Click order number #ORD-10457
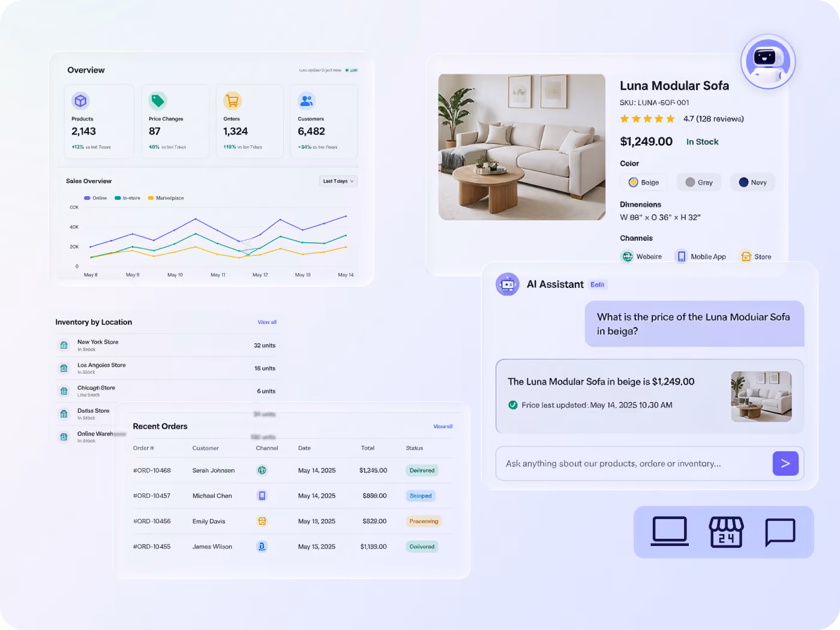This screenshot has height=630, width=840. point(152,496)
